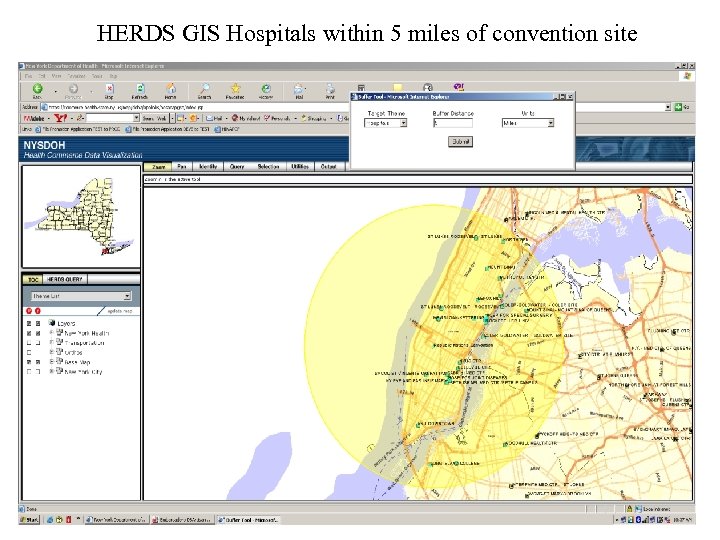Click the Adobe toolbar logo
720x540 pixels.
coord(34,118)
